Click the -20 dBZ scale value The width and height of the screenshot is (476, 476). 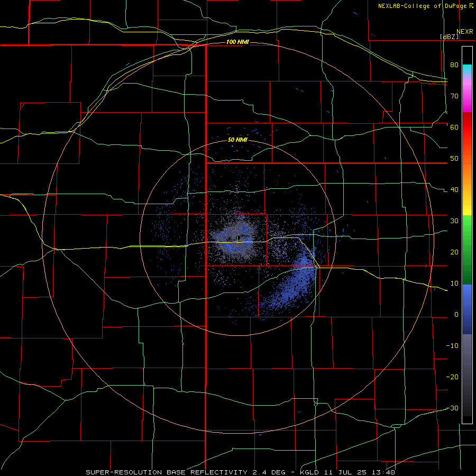coord(452,377)
